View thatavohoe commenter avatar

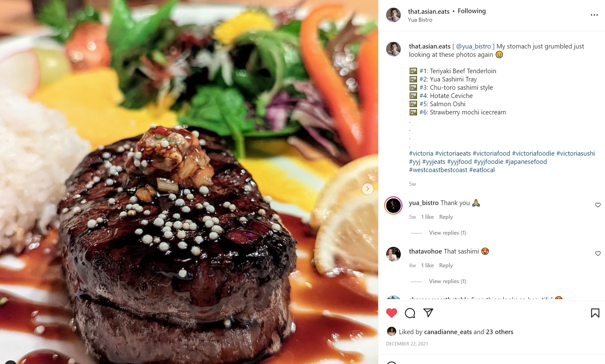pyautogui.click(x=393, y=254)
